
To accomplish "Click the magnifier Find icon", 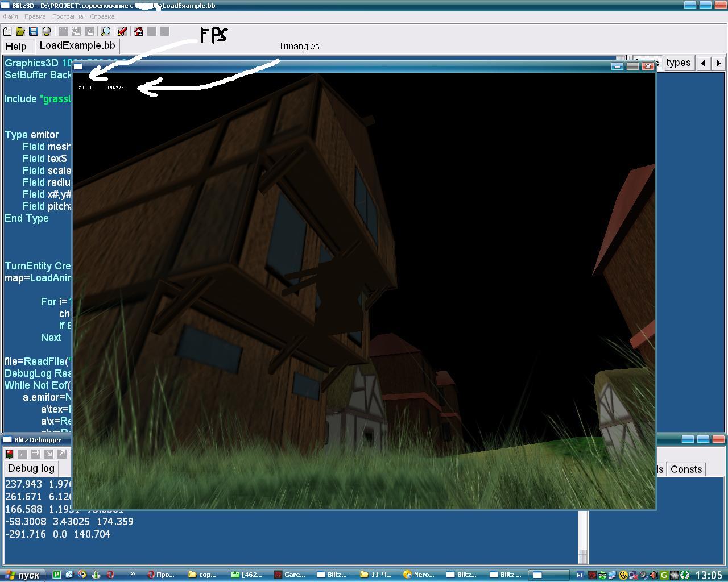I will click(x=106, y=31).
